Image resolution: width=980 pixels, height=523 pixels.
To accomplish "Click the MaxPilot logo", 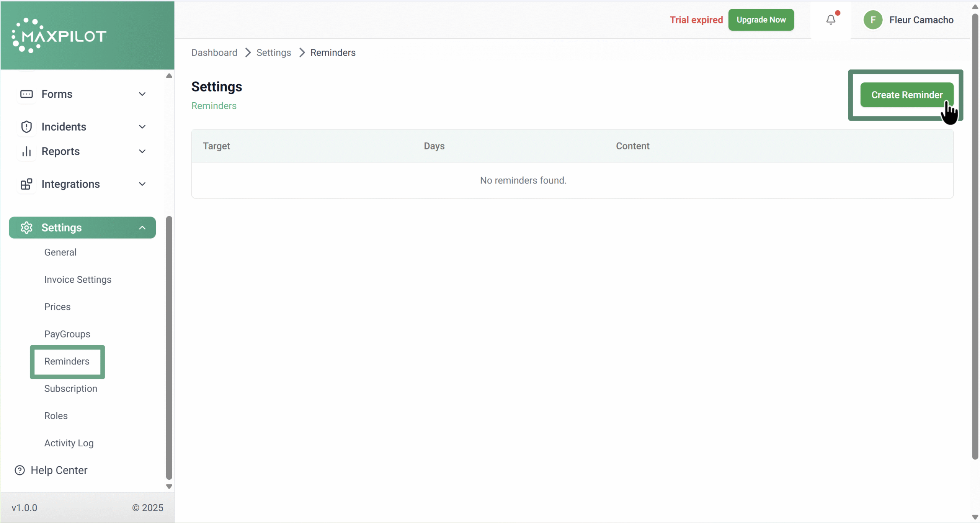I will (x=59, y=36).
